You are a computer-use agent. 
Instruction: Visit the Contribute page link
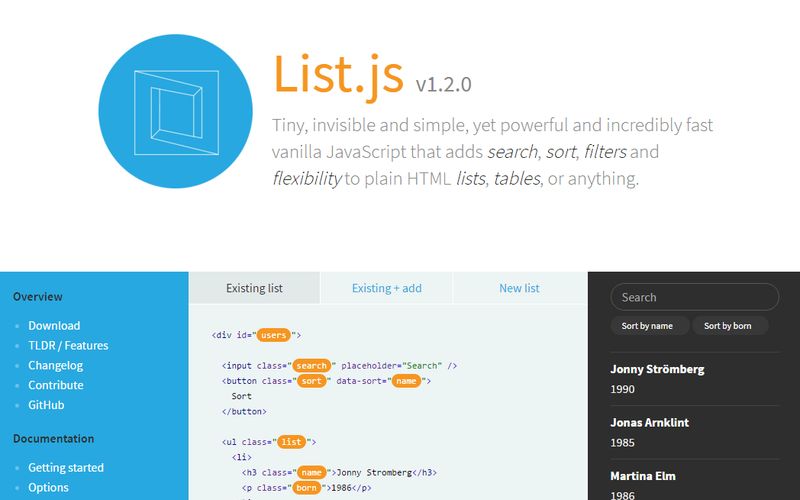tap(56, 385)
